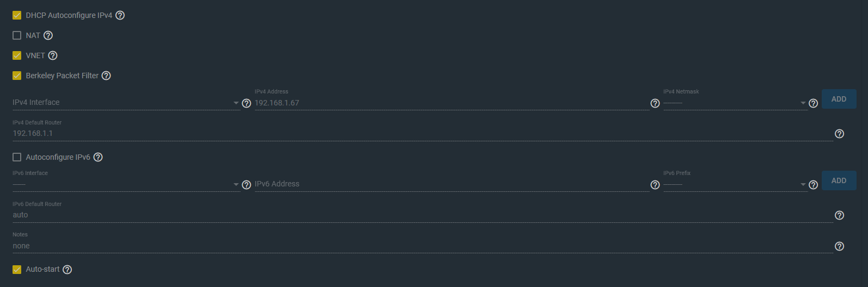View Berkeley Packet Filter help icon

click(106, 76)
